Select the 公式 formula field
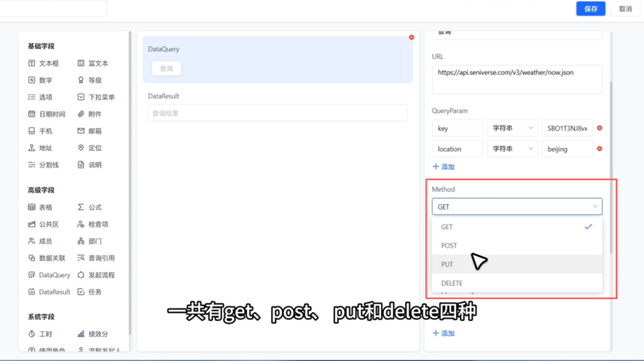Screen dimensions: 644x361 89,207
